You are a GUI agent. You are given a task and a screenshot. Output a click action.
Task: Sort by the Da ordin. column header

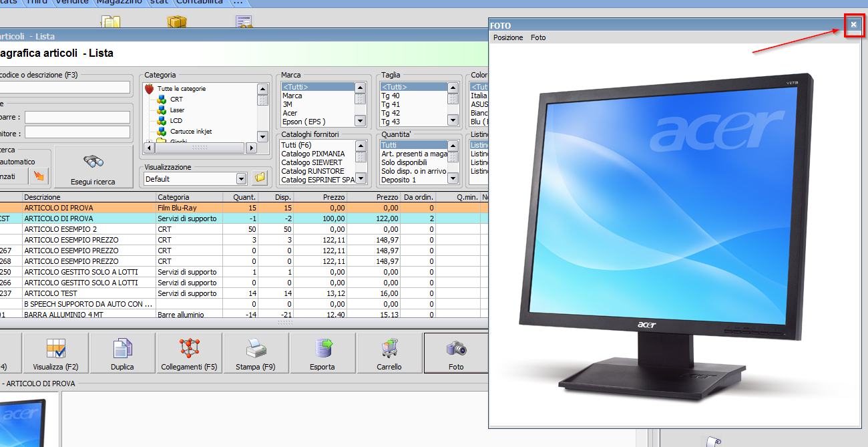[419, 197]
